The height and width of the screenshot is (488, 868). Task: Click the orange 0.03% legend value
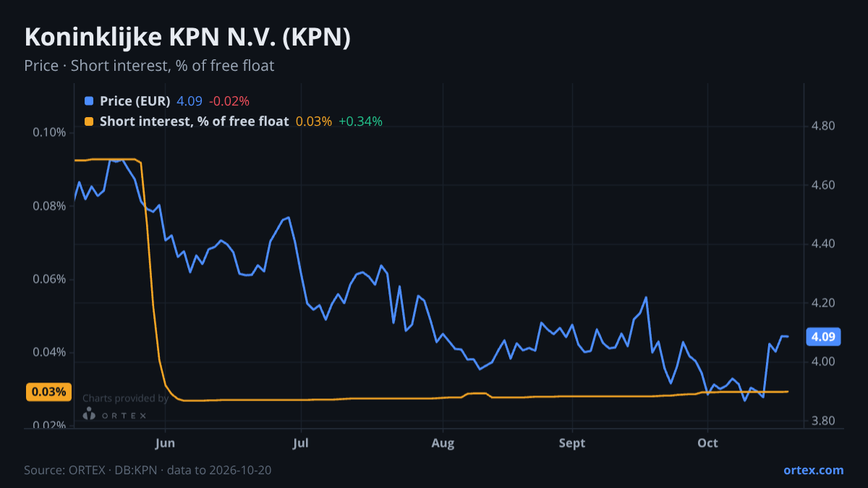click(x=314, y=121)
